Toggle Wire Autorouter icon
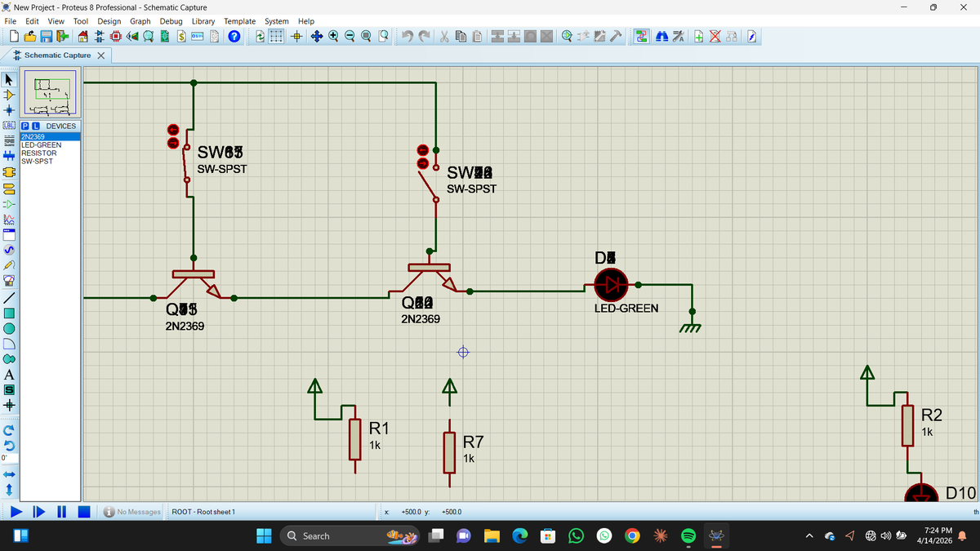This screenshot has width=980, height=551. [642, 37]
